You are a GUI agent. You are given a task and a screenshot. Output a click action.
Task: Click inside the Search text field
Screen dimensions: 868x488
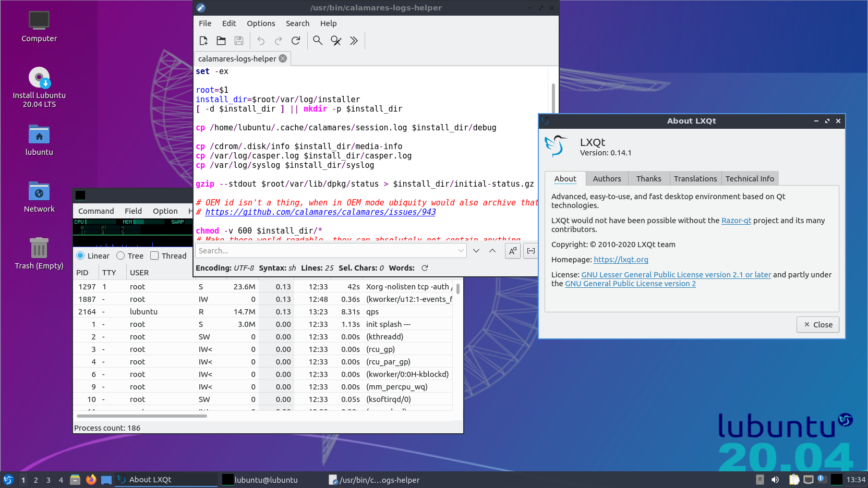313,250
